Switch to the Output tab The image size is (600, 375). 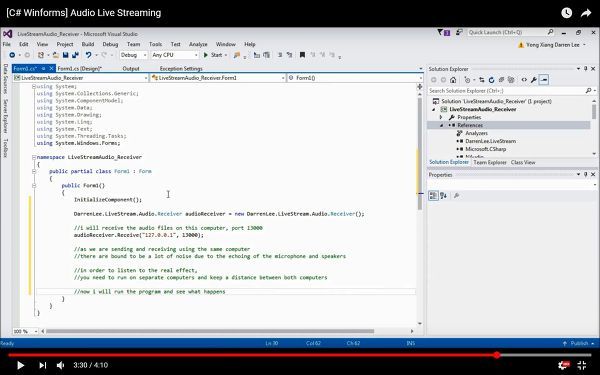[x=131, y=68]
